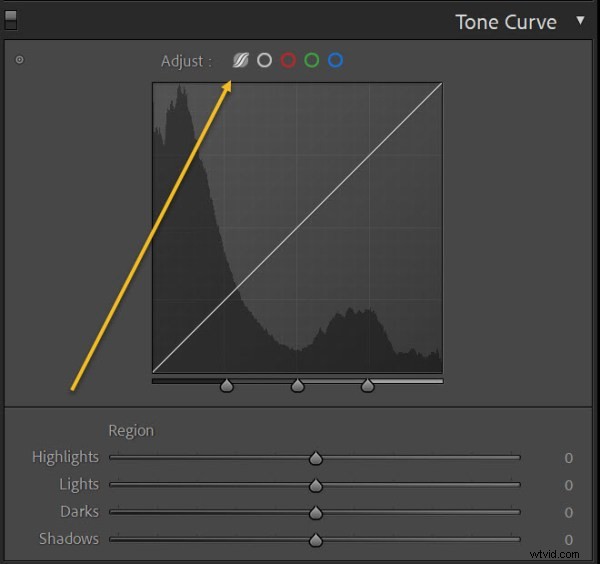Select the blue channel curve circle
The image size is (600, 564).
coord(336,60)
